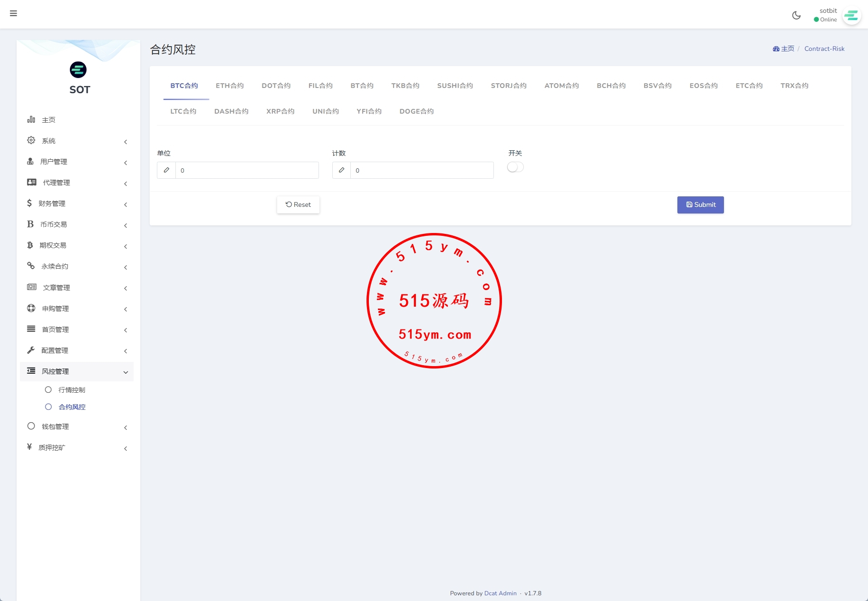868x601 pixels.
Task: Expand the 用户管理 menu chevron
Action: [125, 163]
